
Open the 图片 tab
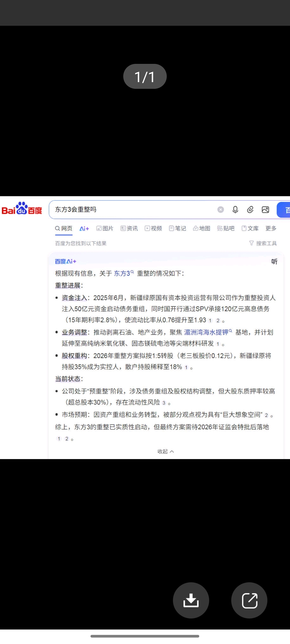(105, 228)
